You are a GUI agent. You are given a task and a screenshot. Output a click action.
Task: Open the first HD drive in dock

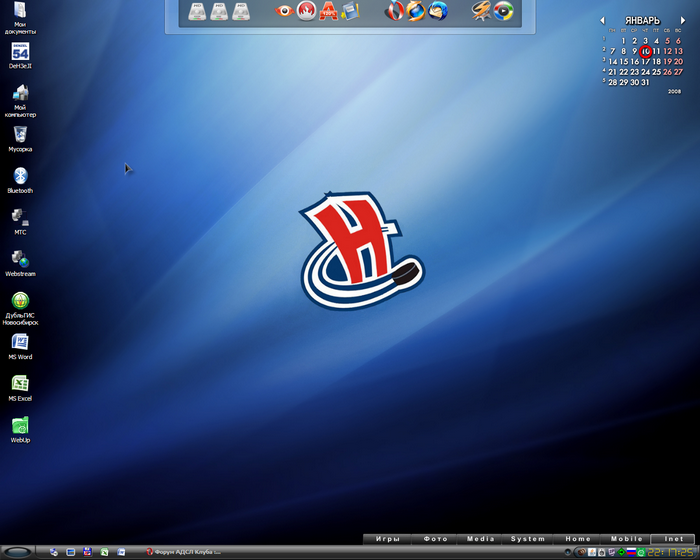point(197,12)
